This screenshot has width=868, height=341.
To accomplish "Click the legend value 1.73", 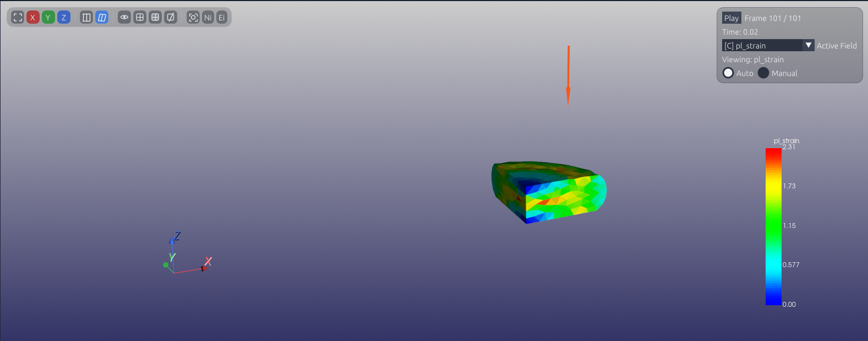I will pyautogui.click(x=789, y=186).
